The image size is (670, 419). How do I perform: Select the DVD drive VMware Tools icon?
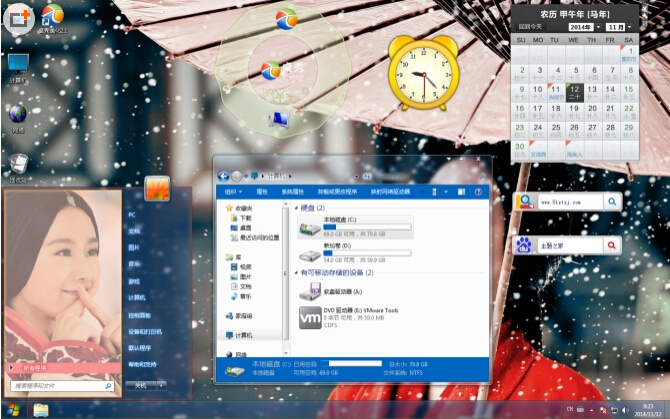click(310, 318)
